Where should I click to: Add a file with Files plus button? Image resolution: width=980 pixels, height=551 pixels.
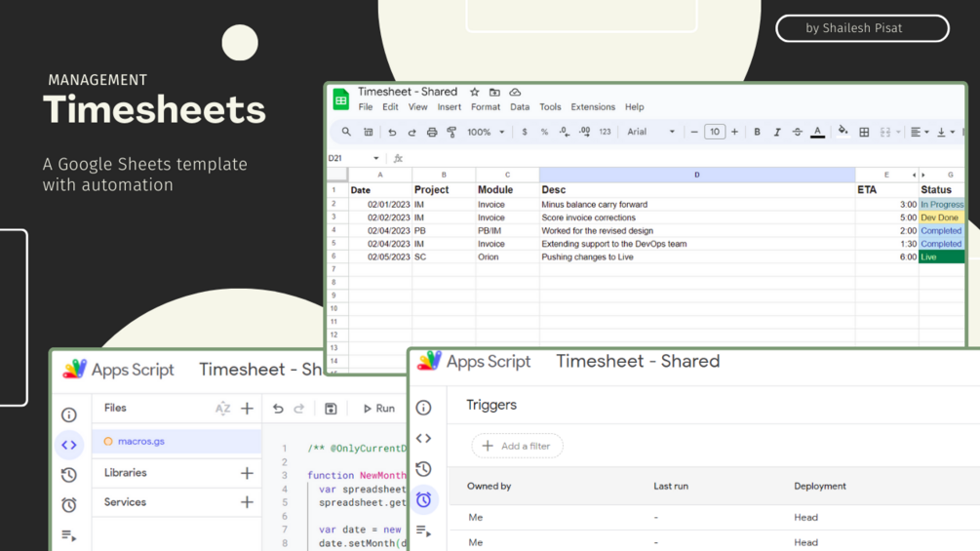tap(247, 409)
